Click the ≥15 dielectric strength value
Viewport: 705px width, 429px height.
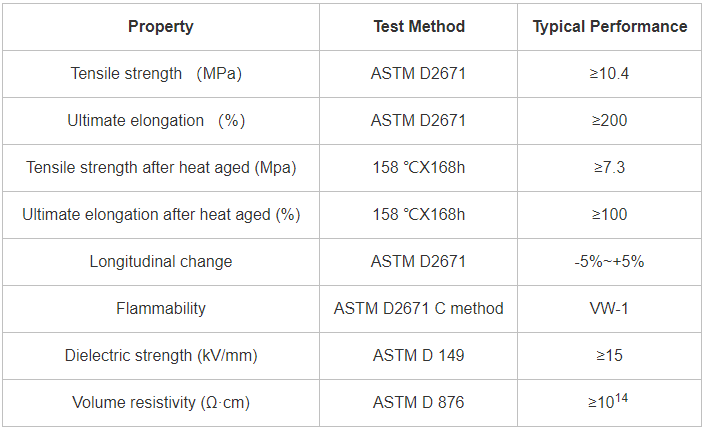[x=609, y=355]
